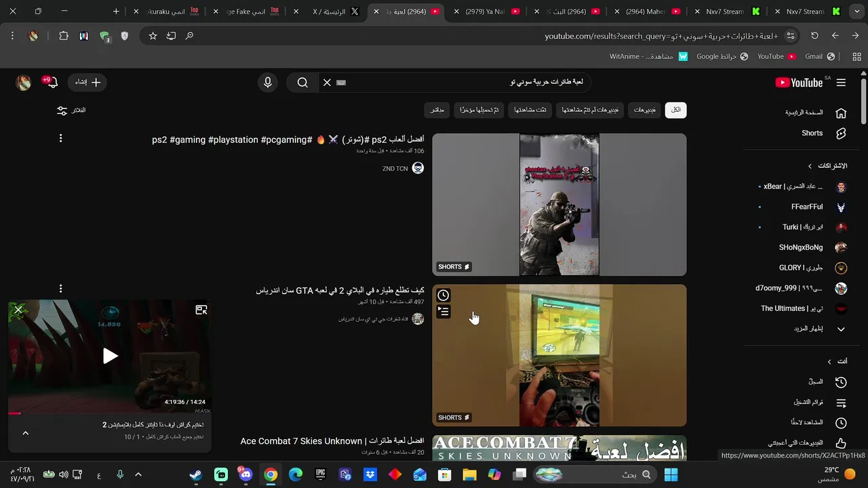Open the ps2 shooter Shorts thumbnail

(x=559, y=205)
